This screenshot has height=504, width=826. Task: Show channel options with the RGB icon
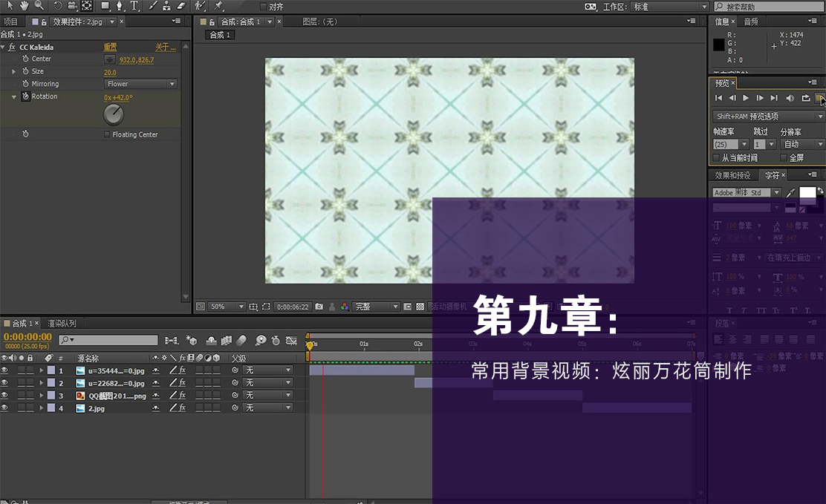344,307
